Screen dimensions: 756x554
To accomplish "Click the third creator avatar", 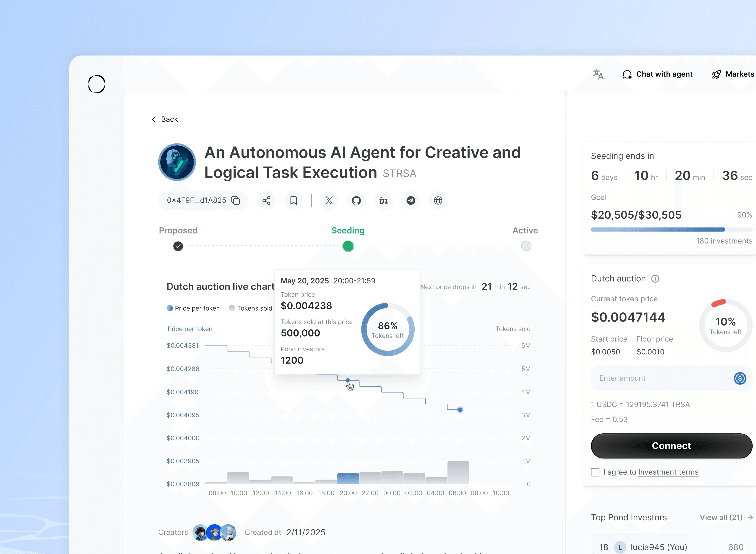I will (x=228, y=532).
